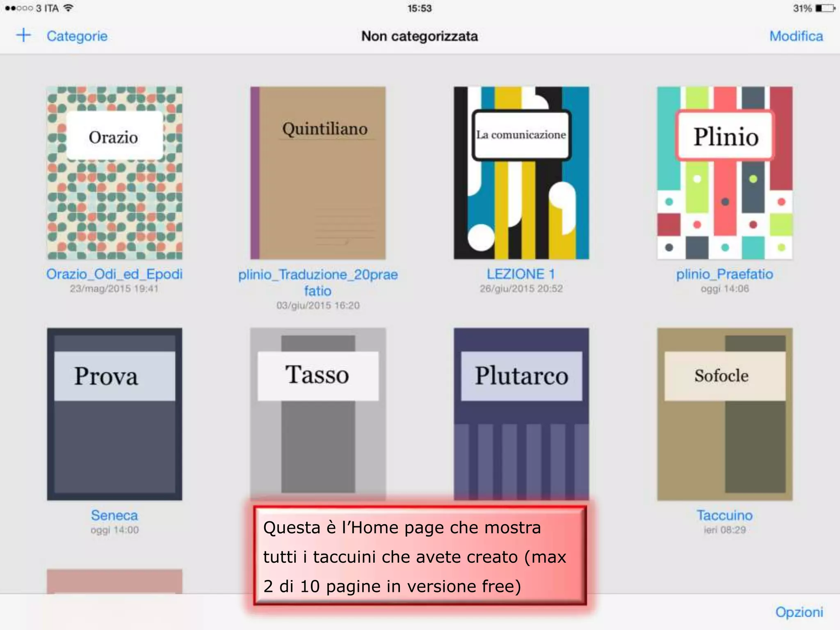Open the partially visible pink notebook
Viewport: 840px width, 630px height.
(x=114, y=581)
